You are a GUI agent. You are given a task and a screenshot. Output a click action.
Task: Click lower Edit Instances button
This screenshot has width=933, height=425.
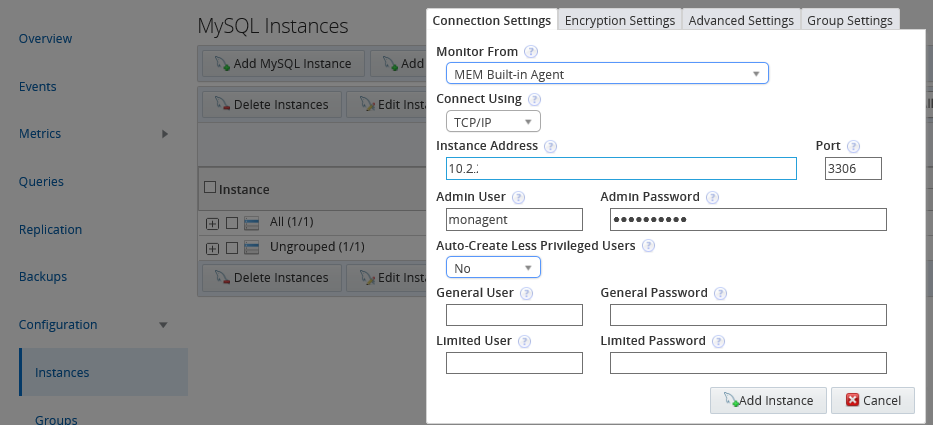pos(387,277)
